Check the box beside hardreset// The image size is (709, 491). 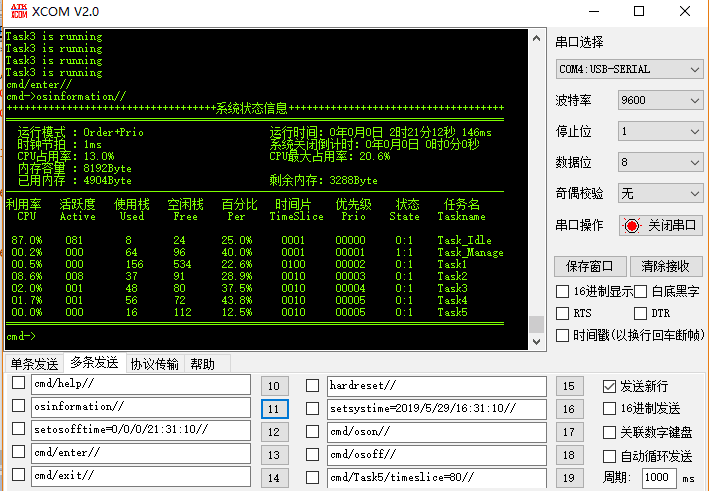(x=312, y=386)
